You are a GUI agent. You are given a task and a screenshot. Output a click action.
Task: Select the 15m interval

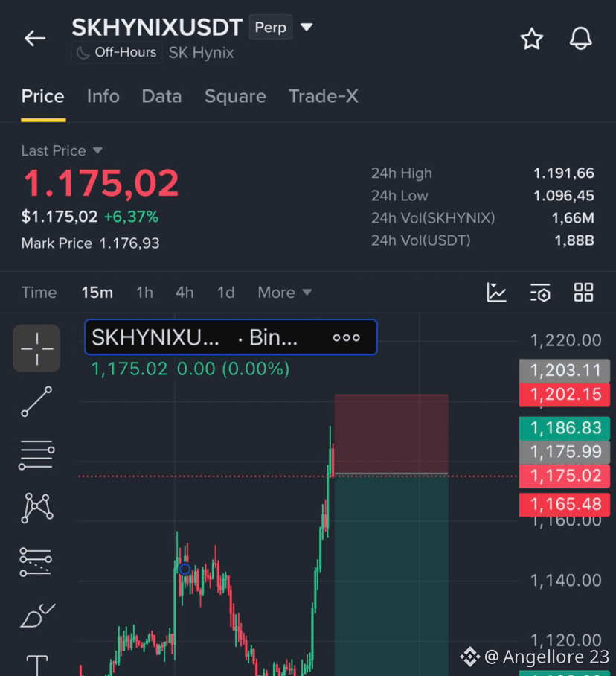point(97,293)
